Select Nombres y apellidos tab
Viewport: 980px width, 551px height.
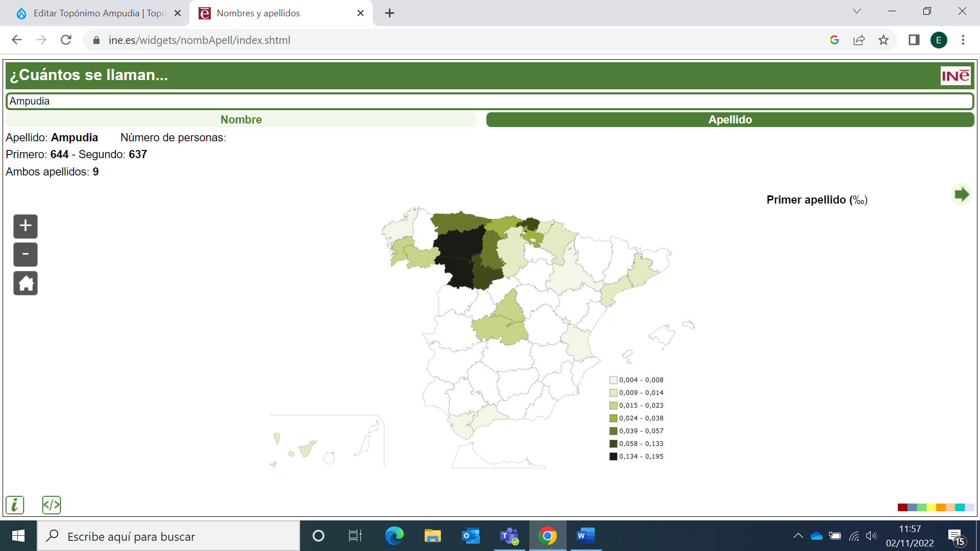258,13
